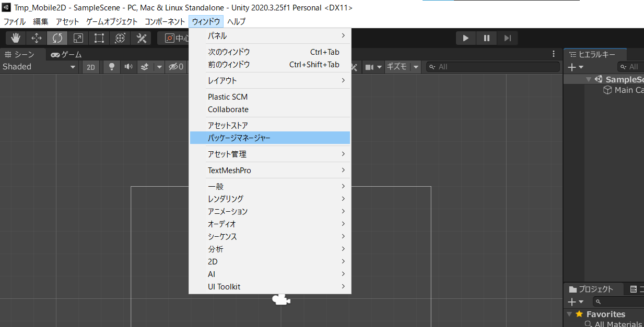Advance one frame with the step button
644x327 pixels.
[x=507, y=38]
